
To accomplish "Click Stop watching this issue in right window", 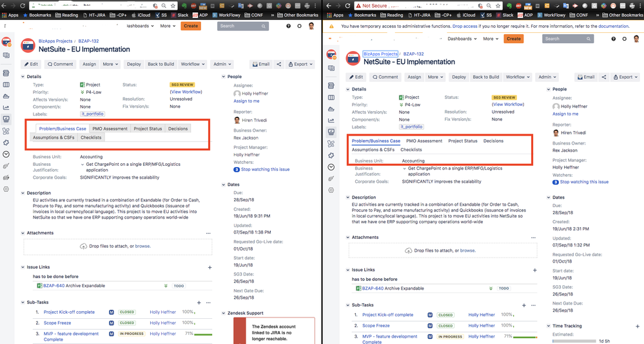I will click(x=584, y=182).
